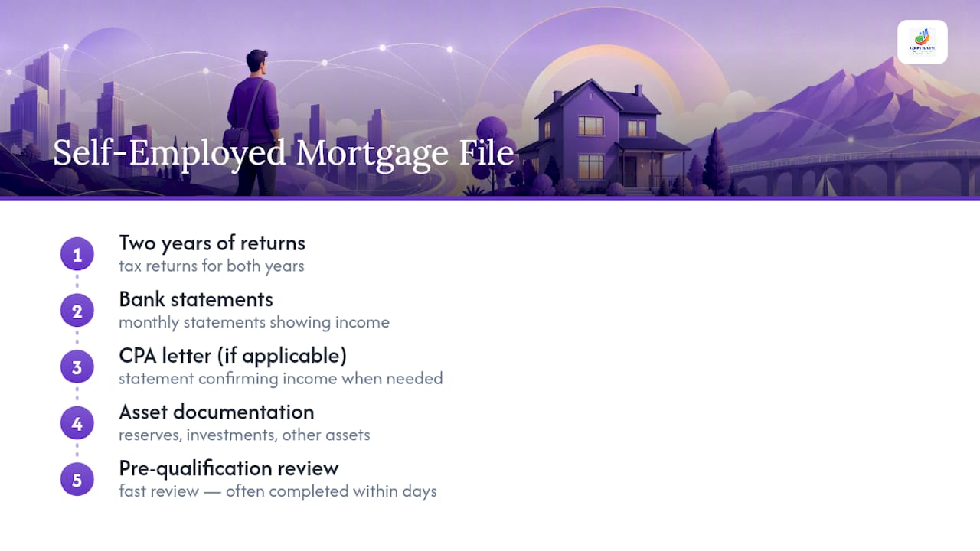Click the 'Two years of returns' heading

click(212, 243)
